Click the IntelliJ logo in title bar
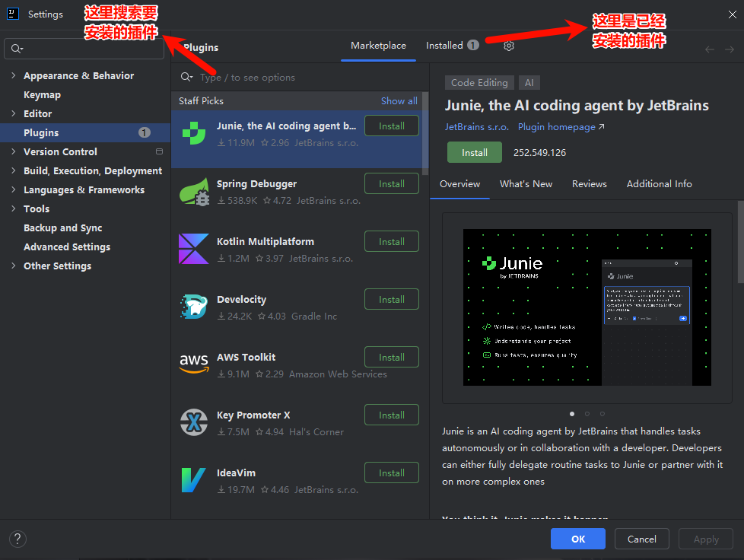The width and height of the screenshot is (744, 560). tap(13, 14)
